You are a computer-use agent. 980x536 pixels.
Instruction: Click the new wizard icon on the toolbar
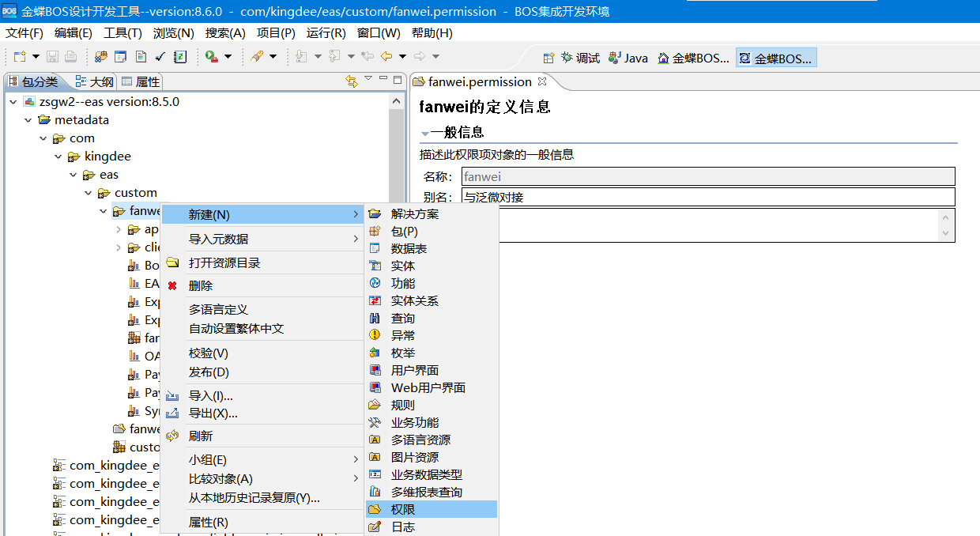18,56
